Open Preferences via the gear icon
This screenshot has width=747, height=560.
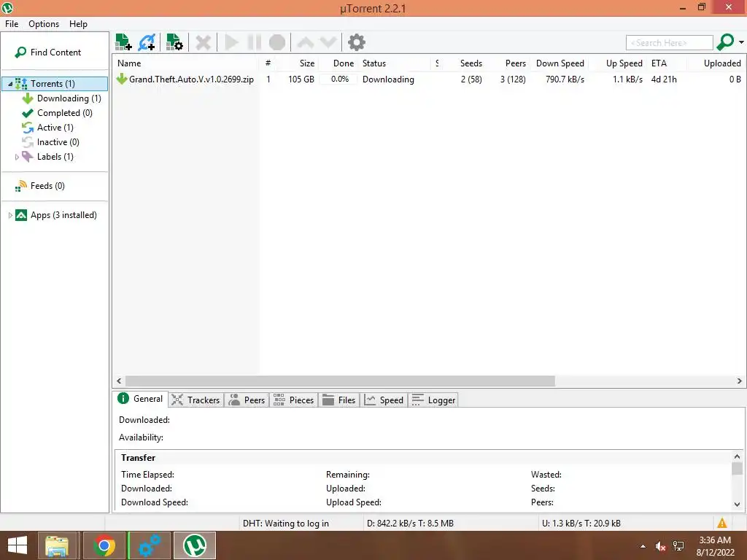[x=356, y=42]
